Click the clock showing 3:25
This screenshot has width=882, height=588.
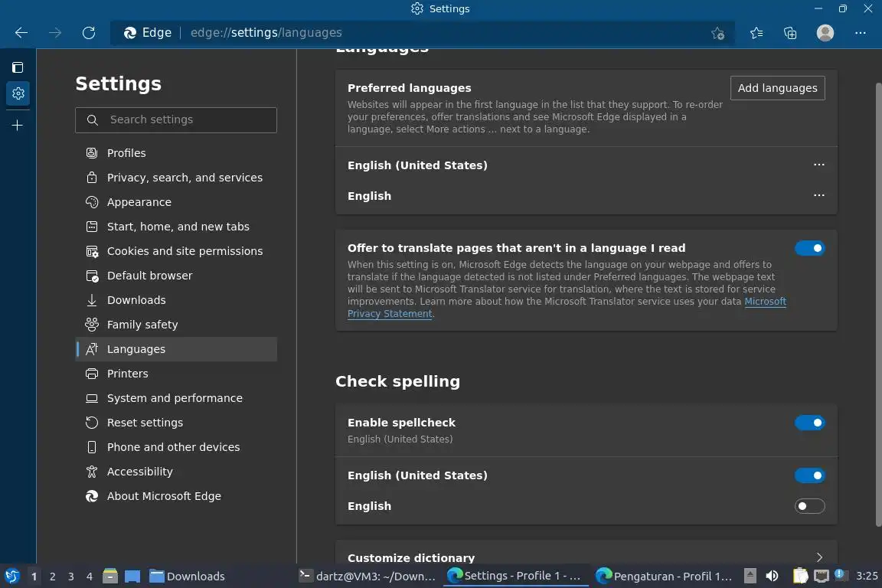(866, 576)
